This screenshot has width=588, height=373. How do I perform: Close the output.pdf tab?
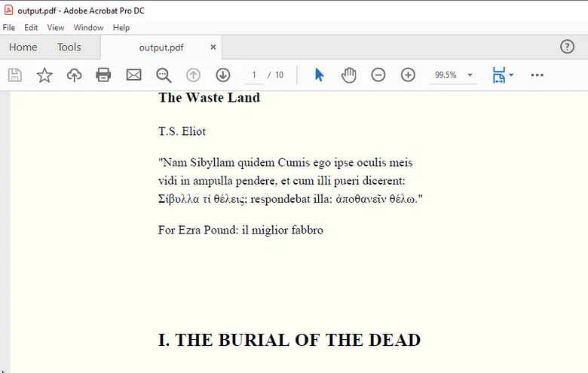tap(213, 47)
